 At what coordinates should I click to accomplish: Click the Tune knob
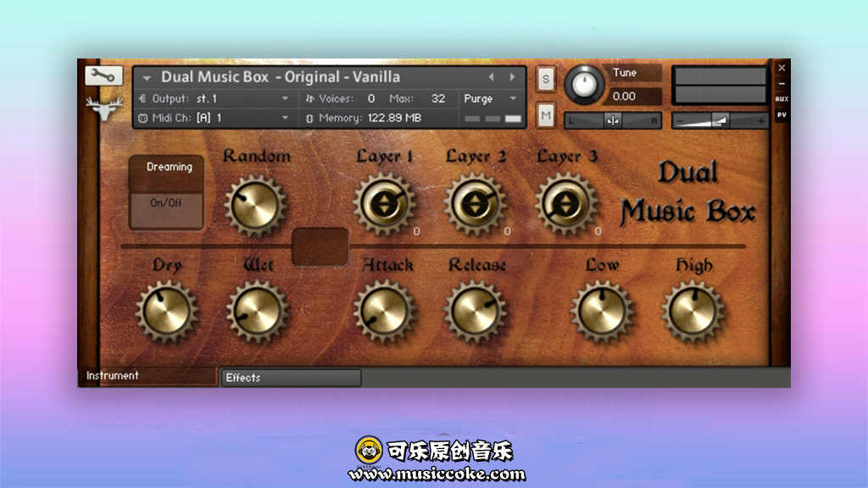pos(585,84)
